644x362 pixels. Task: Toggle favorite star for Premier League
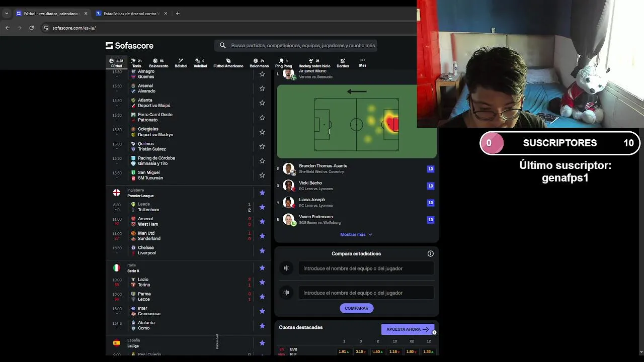coord(262,193)
